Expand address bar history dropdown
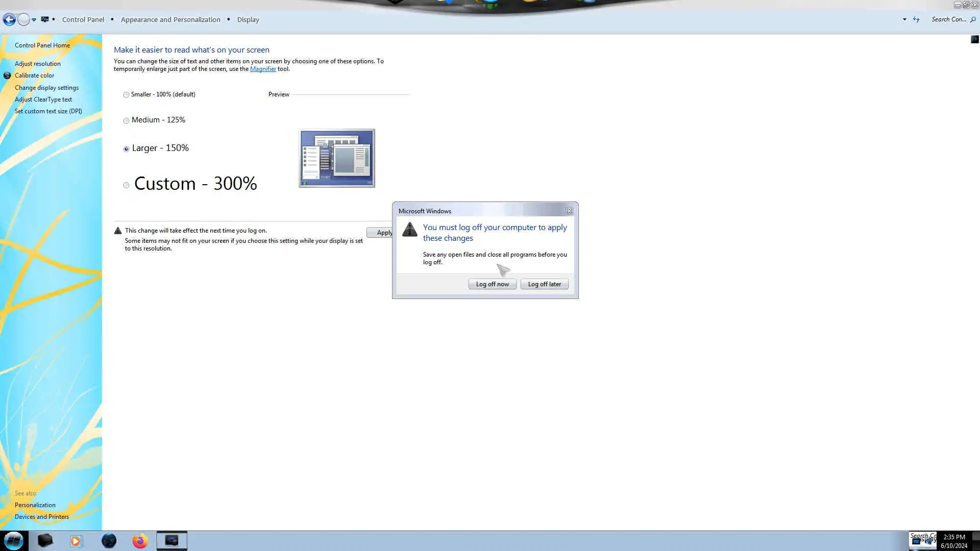 pyautogui.click(x=904, y=19)
